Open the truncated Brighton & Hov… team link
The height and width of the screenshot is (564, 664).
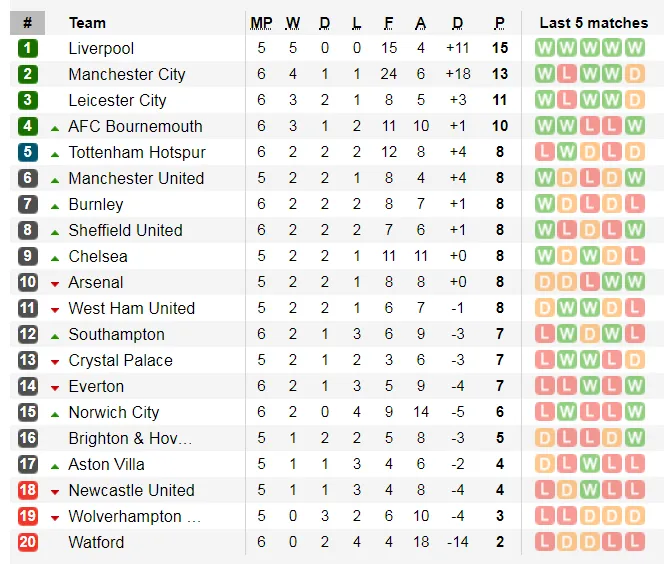coord(130,438)
